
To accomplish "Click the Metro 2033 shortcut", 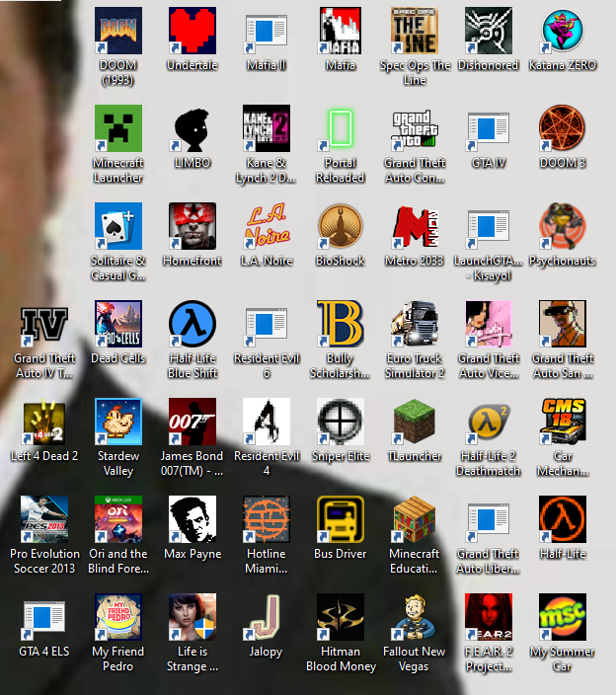I will click(415, 226).
